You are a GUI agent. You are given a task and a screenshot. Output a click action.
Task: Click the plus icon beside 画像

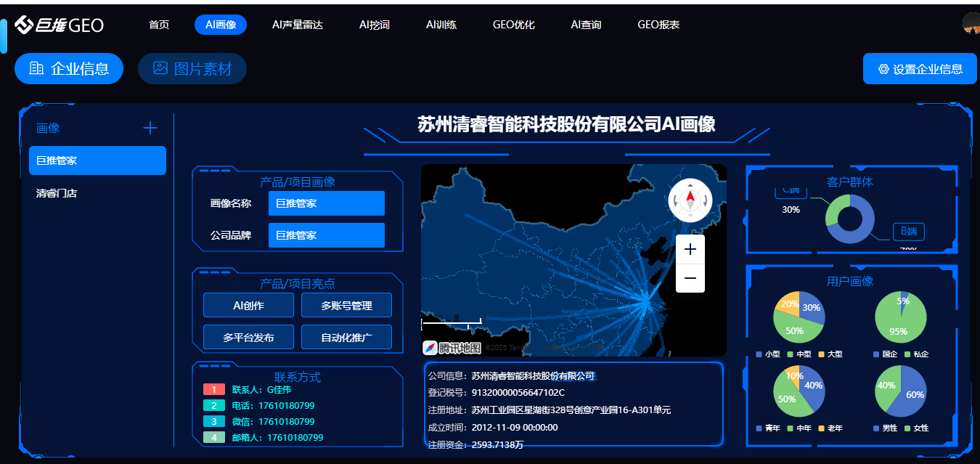tap(150, 129)
